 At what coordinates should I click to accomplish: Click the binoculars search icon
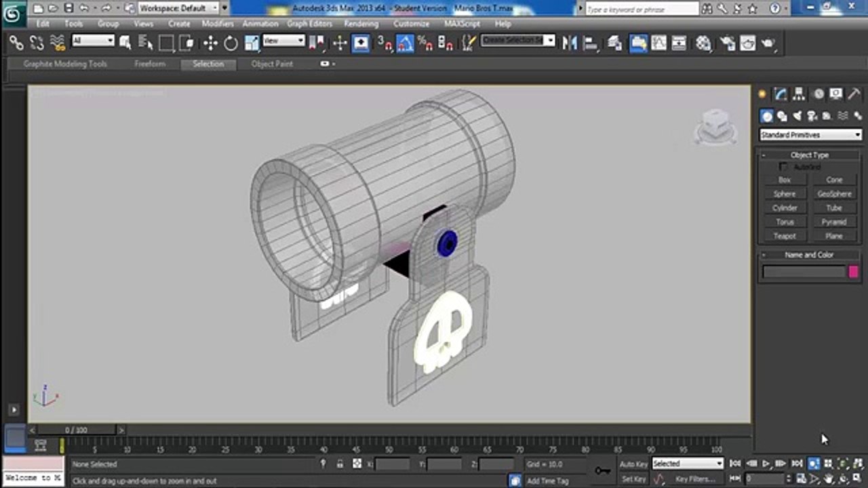point(709,9)
